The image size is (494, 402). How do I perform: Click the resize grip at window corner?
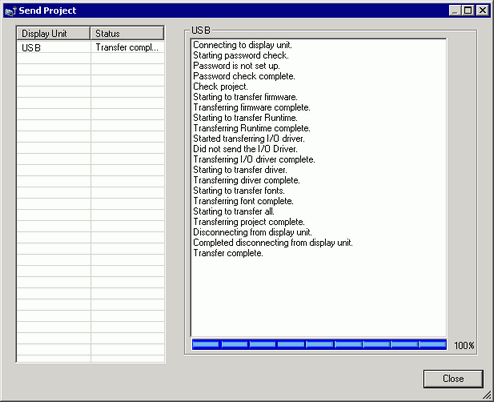[487, 395]
